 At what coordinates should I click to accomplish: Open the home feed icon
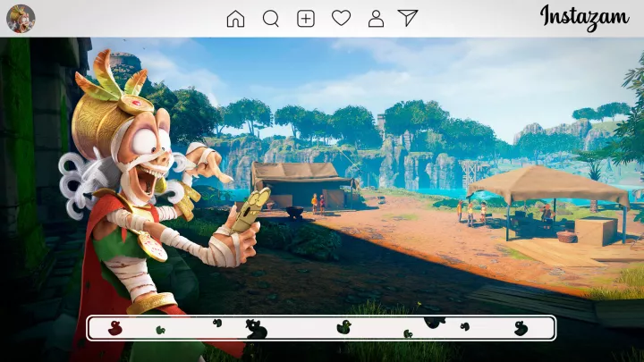(235, 18)
